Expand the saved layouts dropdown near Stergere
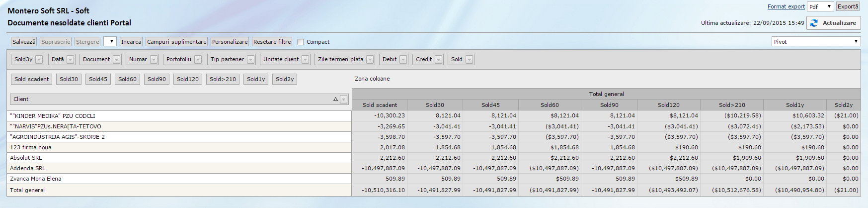868x208 pixels. 110,42
